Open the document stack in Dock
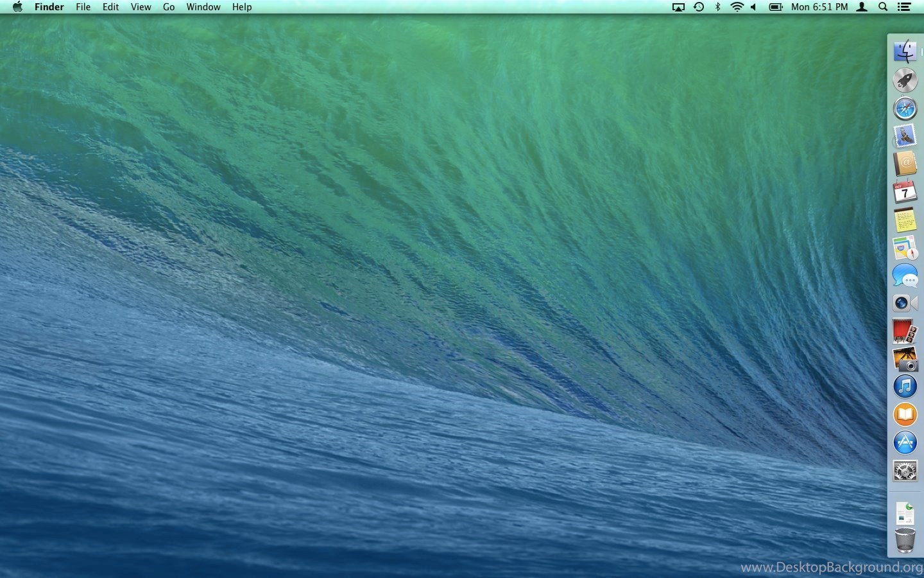This screenshot has width=924, height=578. [905, 514]
